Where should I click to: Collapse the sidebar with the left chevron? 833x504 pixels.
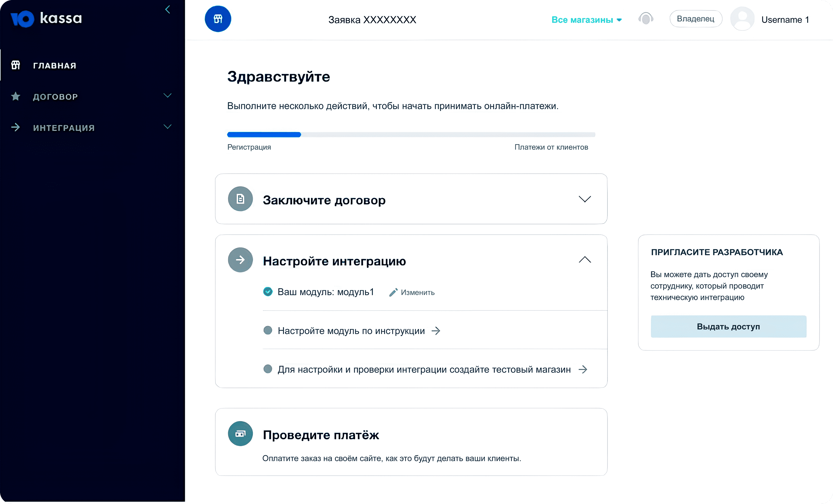click(167, 10)
